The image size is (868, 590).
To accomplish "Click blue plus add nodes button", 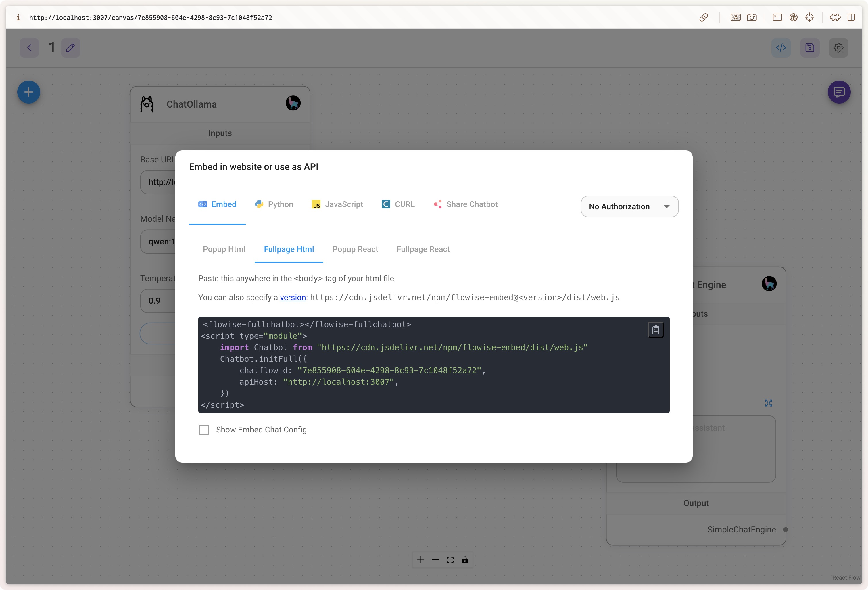I will 29,92.
